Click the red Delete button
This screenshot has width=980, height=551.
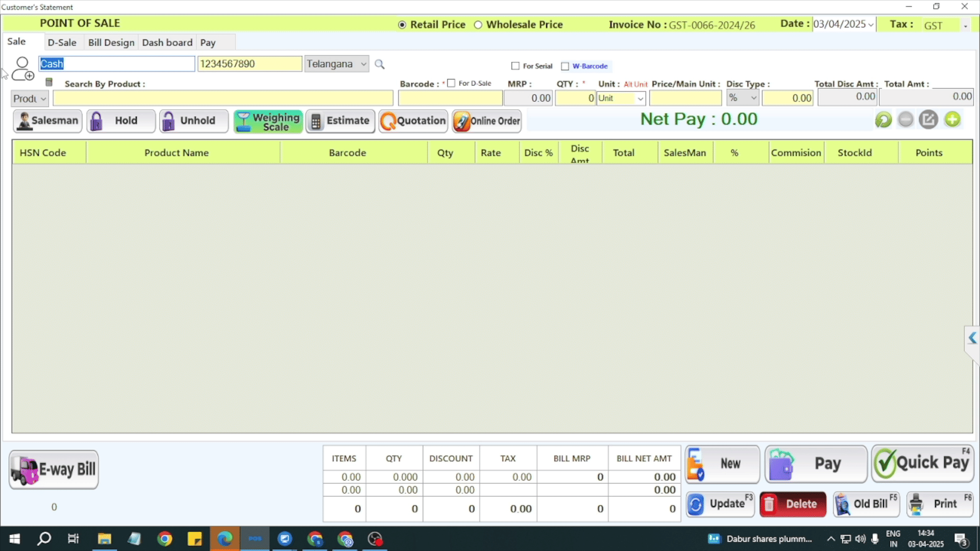[793, 504]
